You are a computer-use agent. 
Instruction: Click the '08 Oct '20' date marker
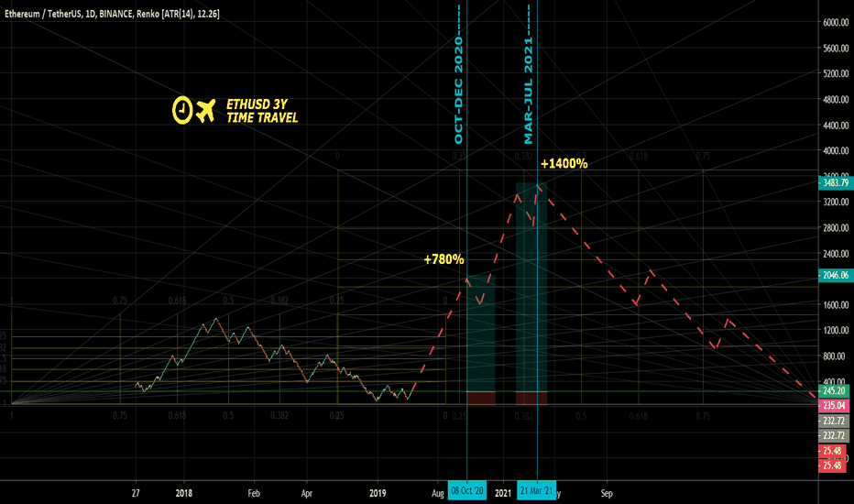466,491
